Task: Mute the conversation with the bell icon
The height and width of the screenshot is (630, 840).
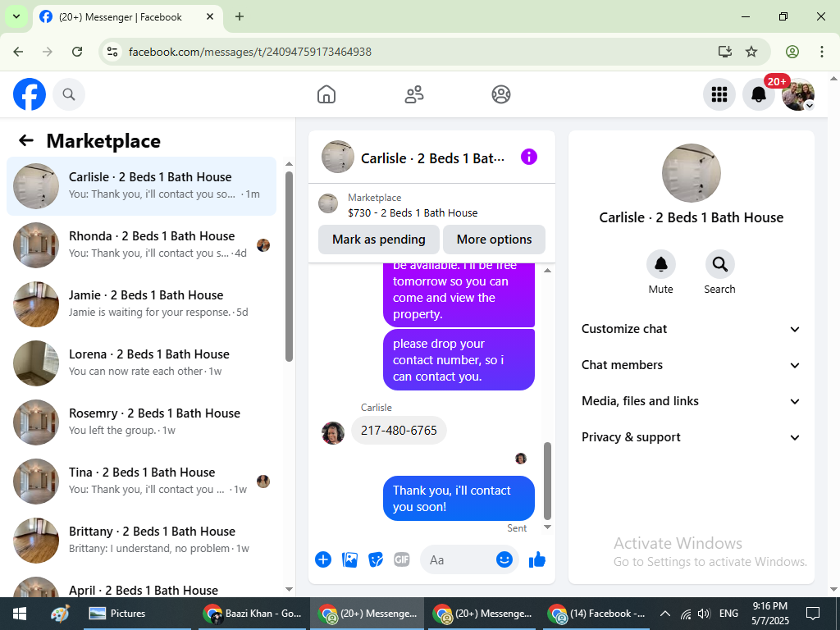Action: [x=661, y=264]
